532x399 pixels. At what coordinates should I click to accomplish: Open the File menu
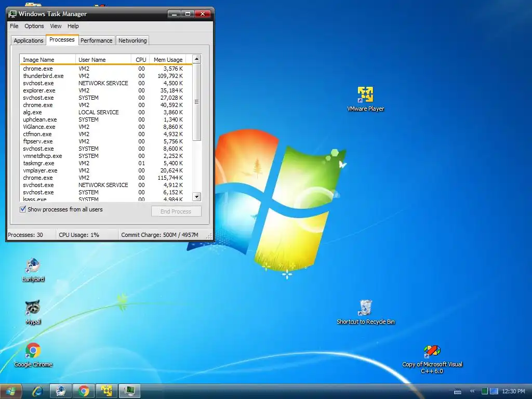tap(14, 26)
